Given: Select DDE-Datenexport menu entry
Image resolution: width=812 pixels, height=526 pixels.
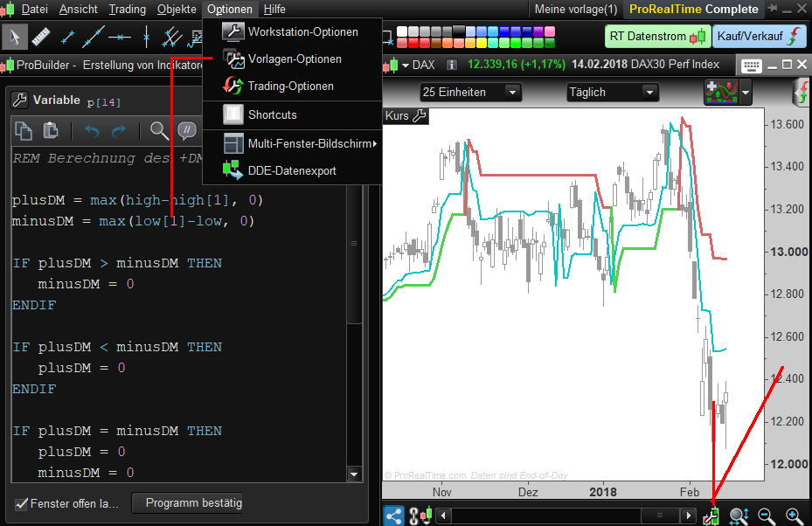Looking at the screenshot, I should coord(293,170).
